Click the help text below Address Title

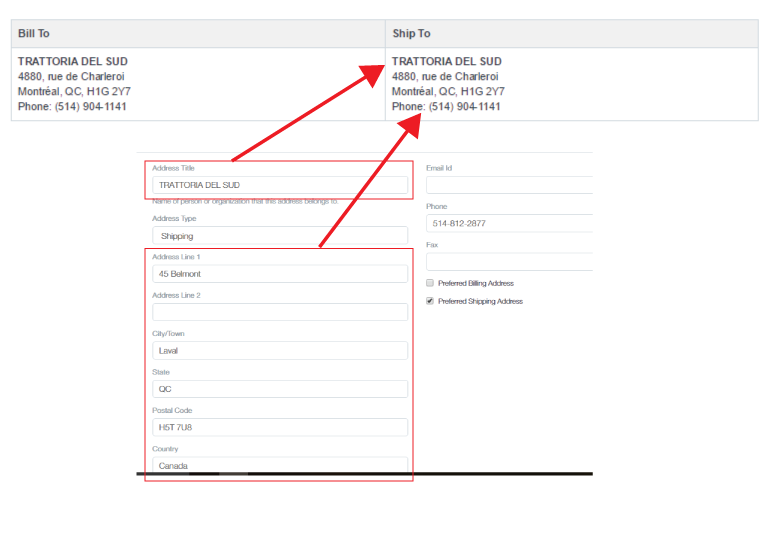(x=245, y=201)
